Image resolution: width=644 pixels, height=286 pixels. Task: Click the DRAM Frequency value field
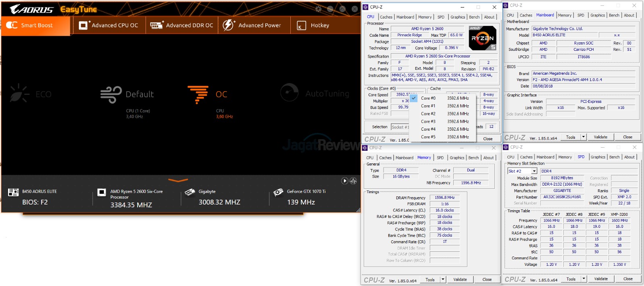click(444, 198)
